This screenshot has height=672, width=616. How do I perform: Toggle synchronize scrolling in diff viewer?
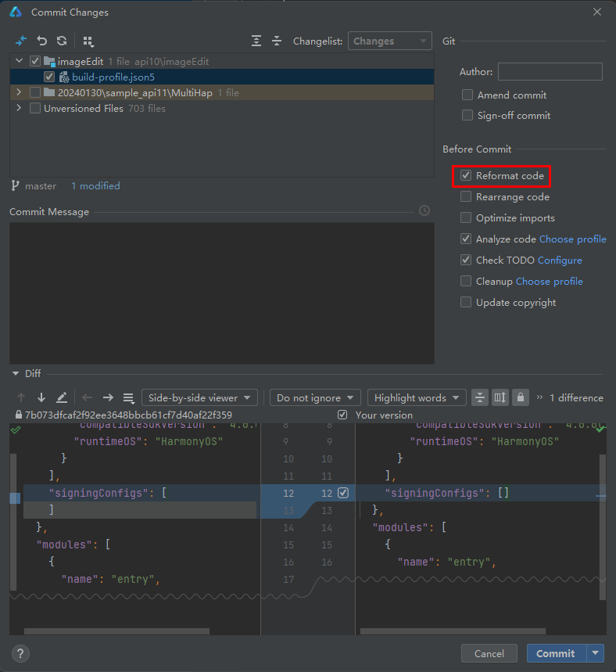coord(500,397)
